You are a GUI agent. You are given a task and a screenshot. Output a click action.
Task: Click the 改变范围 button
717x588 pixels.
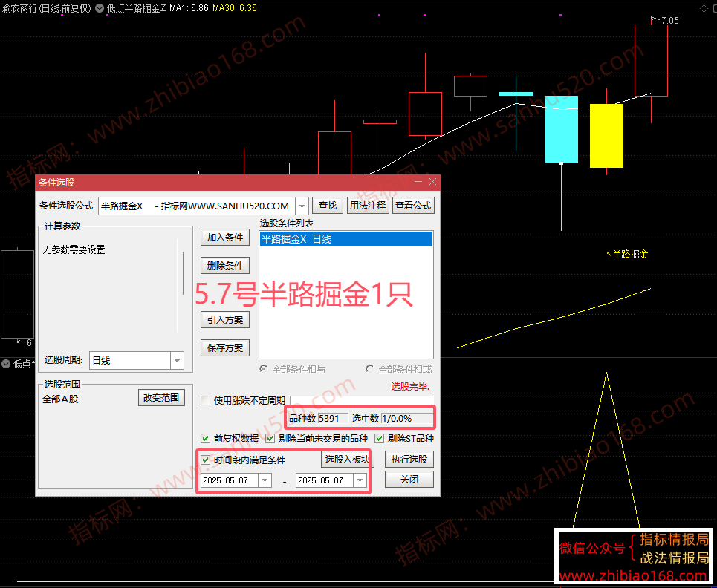161,398
